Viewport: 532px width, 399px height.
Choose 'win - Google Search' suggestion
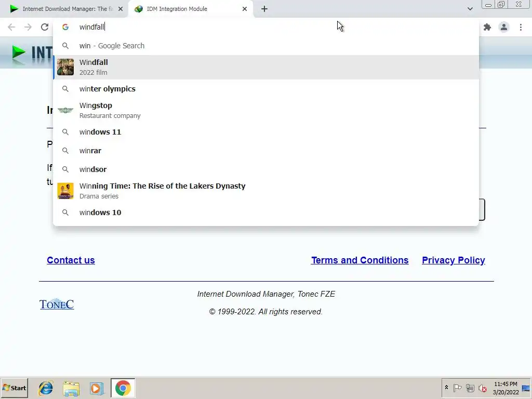click(x=266, y=46)
